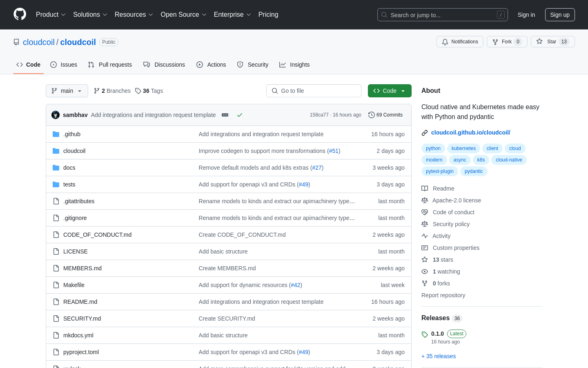Click the Sign in link
Screen dimensions: 588x368
(526, 15)
